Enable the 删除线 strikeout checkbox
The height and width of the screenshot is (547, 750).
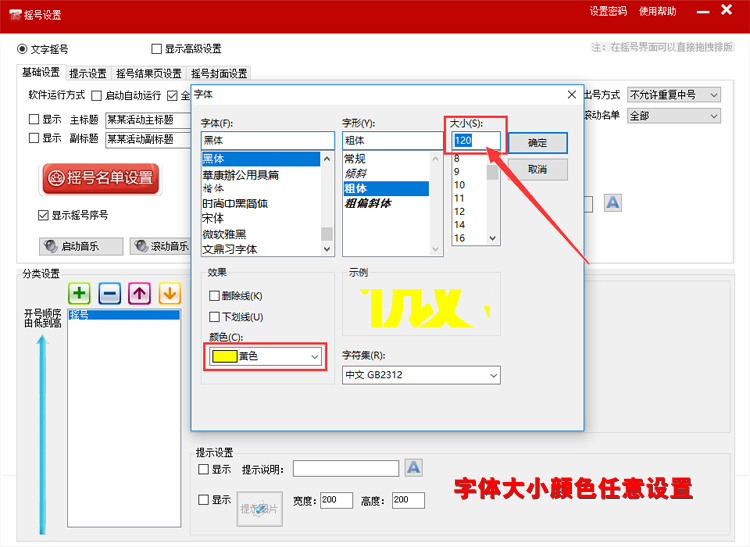point(215,296)
